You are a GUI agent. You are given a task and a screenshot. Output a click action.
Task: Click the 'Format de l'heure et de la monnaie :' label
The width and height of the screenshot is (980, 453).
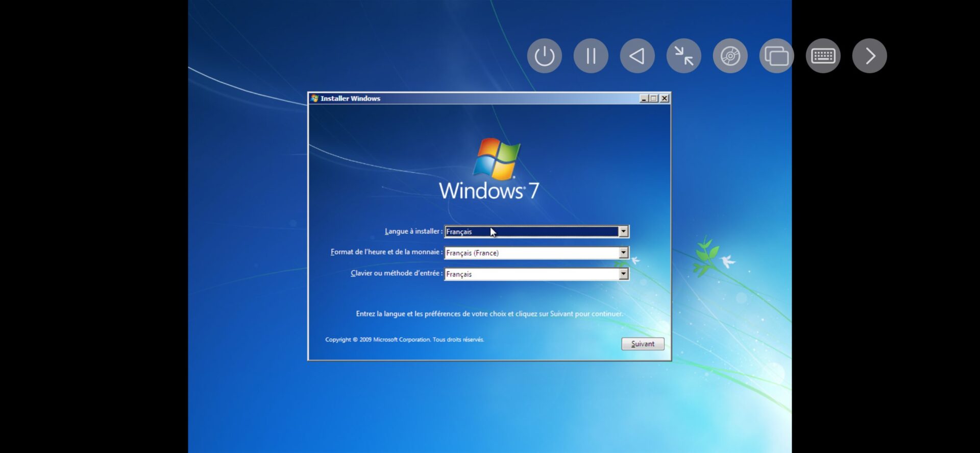coord(386,252)
